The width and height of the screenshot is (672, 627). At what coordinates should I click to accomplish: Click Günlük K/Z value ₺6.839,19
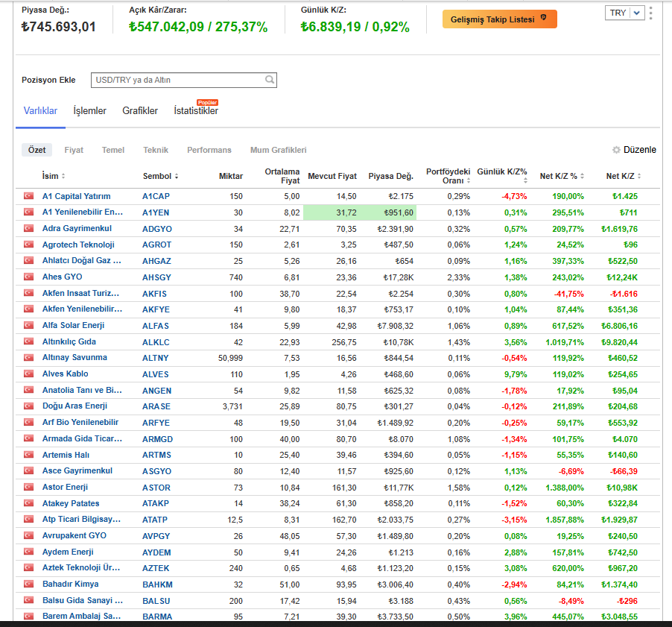coord(331,27)
